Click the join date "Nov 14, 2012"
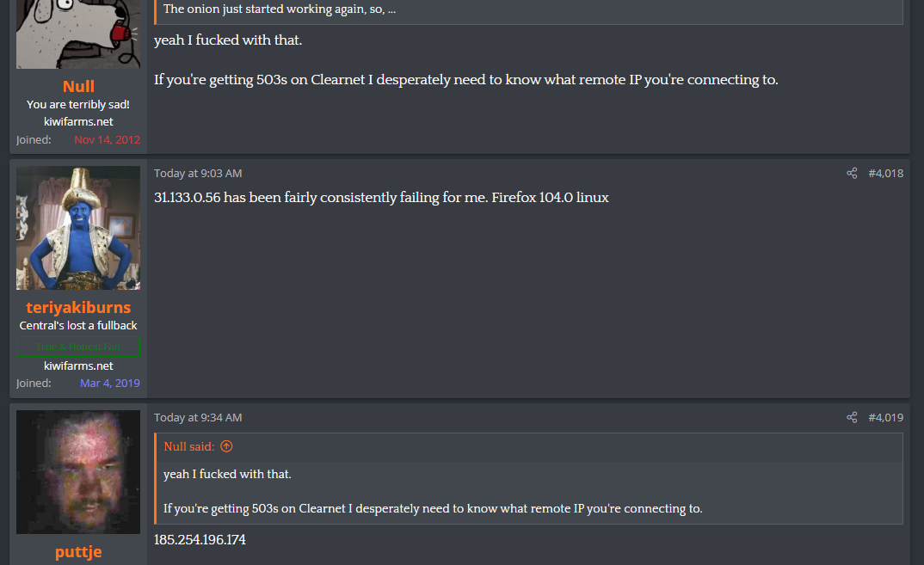The height and width of the screenshot is (565, 924). (x=107, y=139)
